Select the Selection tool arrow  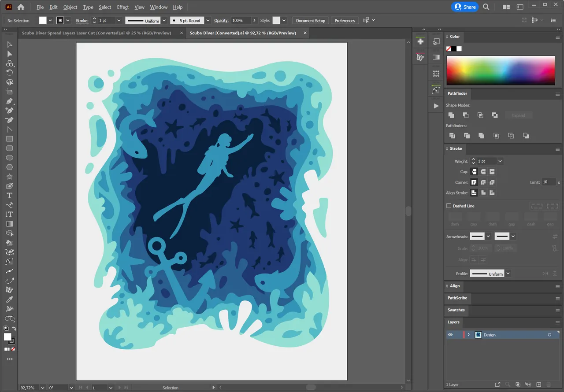10,44
